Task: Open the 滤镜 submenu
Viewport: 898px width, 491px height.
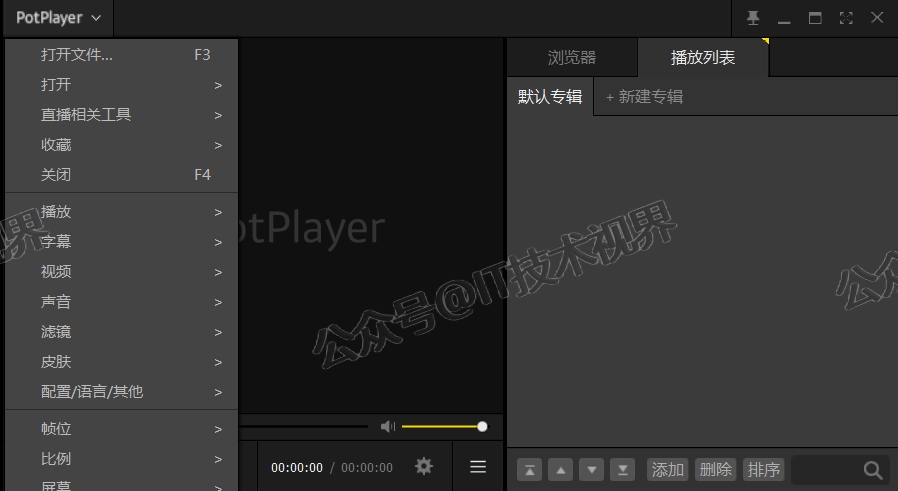Action: (121, 332)
